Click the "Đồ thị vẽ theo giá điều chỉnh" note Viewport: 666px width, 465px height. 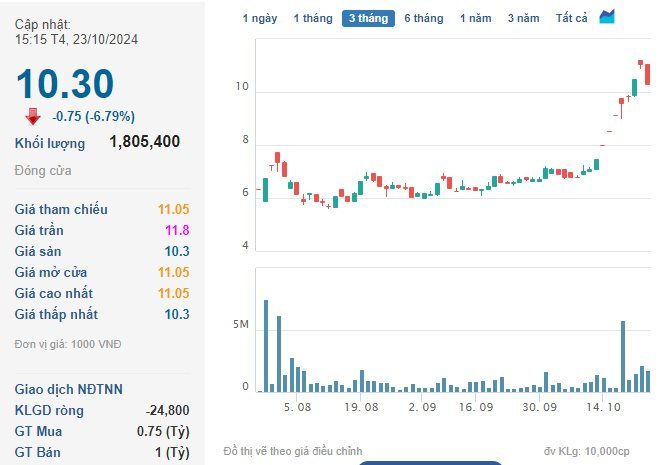pyautogui.click(x=293, y=451)
